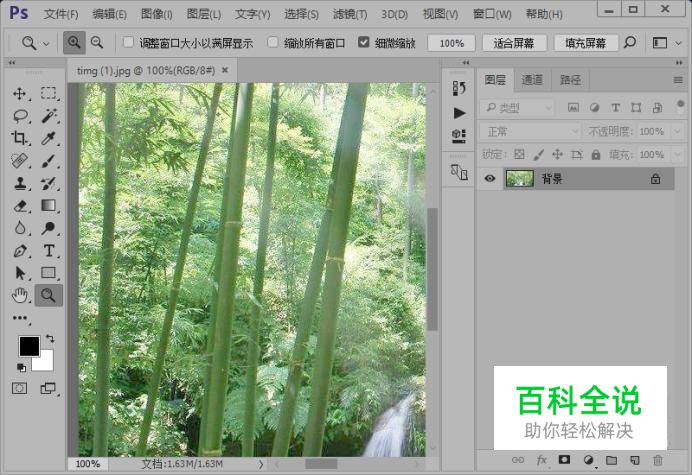This screenshot has width=692, height=475.
Task: Uncheck 细微缩放 checkbox
Action: coord(363,42)
